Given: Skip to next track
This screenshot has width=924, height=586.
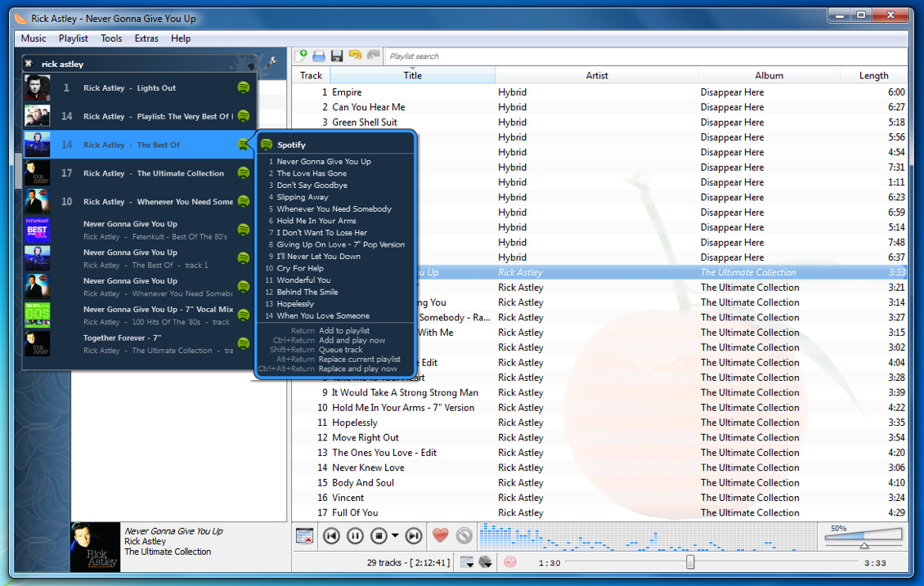Looking at the screenshot, I should 415,535.
